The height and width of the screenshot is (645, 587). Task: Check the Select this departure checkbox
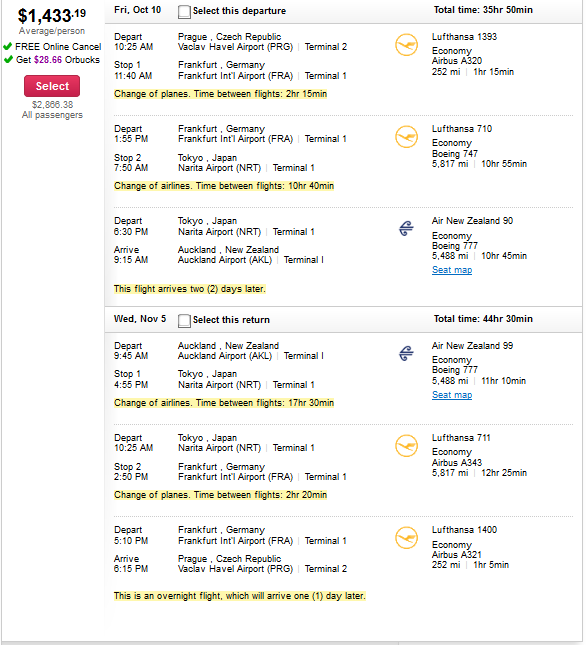click(x=184, y=12)
